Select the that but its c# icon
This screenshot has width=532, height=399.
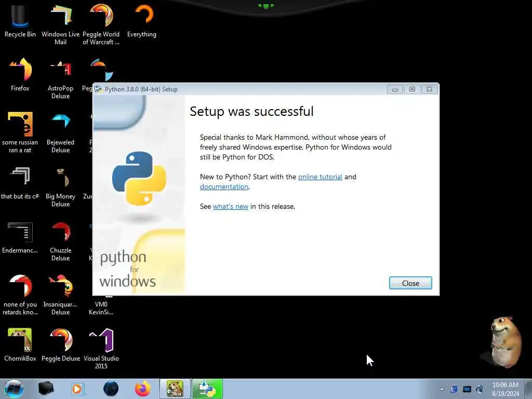tap(20, 183)
